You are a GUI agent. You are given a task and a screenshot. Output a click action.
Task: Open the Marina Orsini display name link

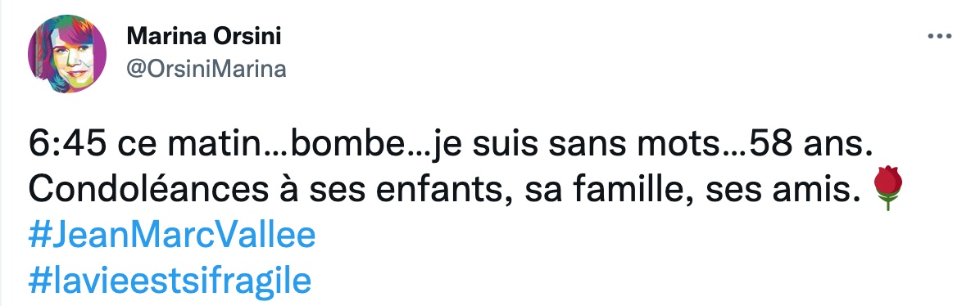(x=204, y=36)
